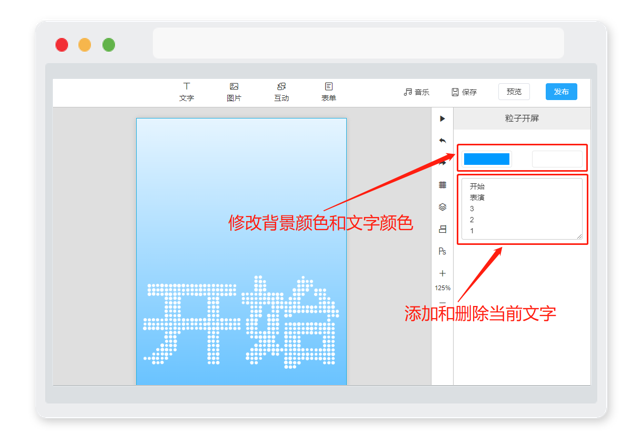
Task: Select the particle 开始 text on canvas
Action: point(241,322)
